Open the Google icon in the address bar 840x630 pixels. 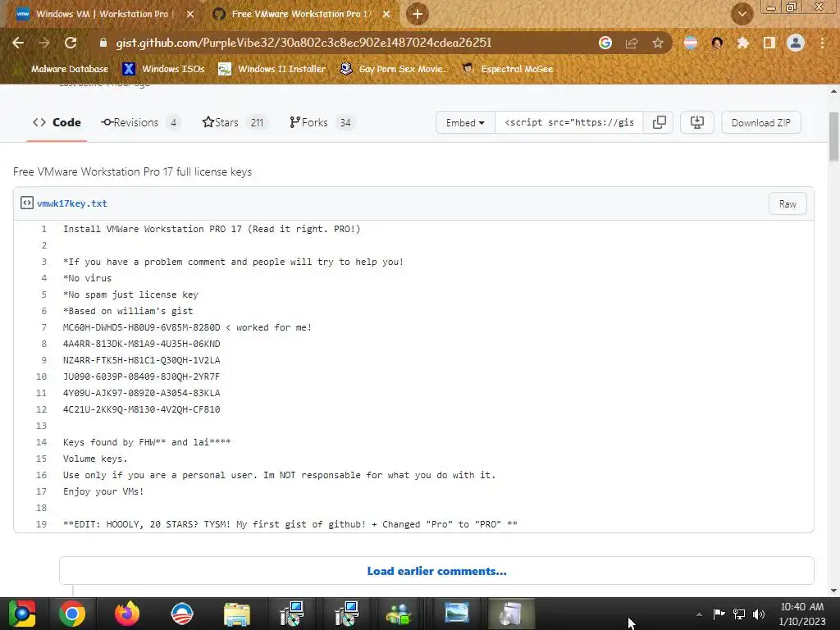coord(605,43)
